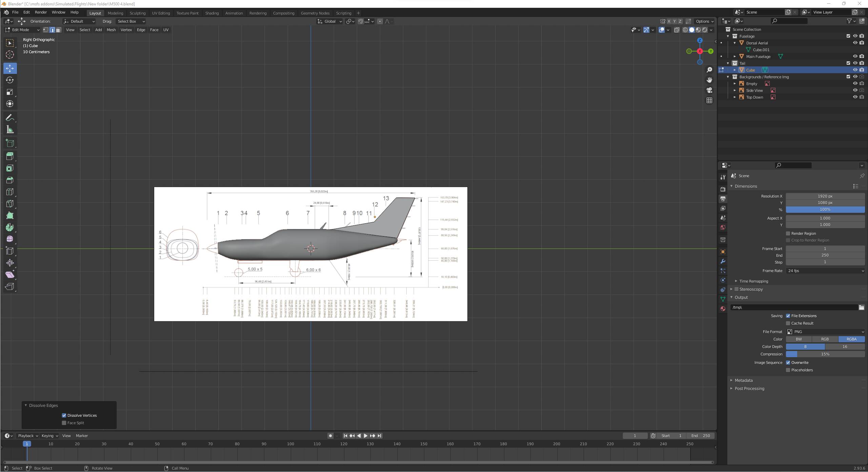Open the Material properties tab
868x472 pixels.
[723, 308]
